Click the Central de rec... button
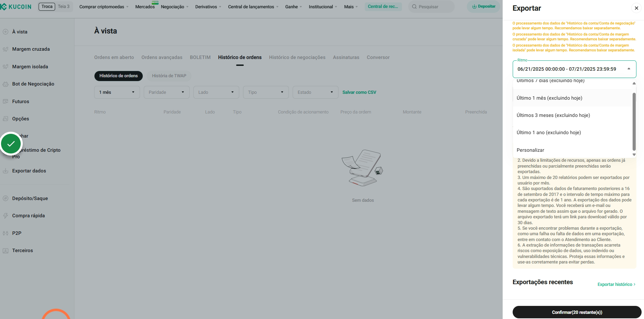 [383, 7]
